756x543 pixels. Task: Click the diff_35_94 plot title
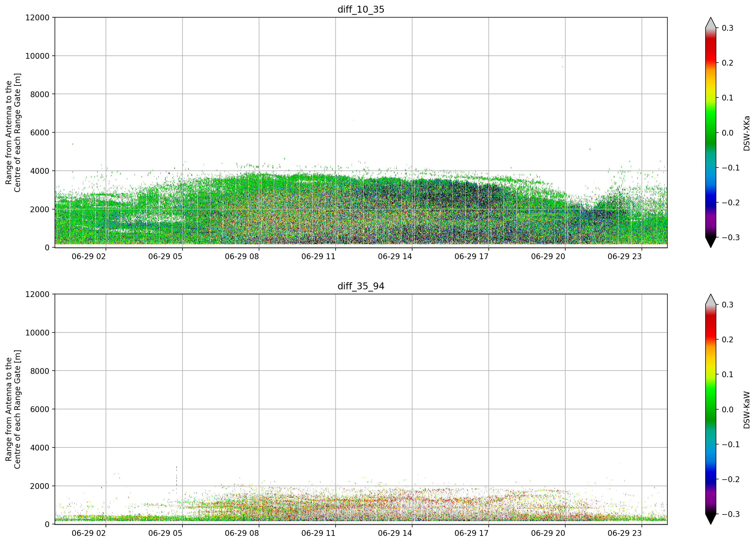[361, 286]
